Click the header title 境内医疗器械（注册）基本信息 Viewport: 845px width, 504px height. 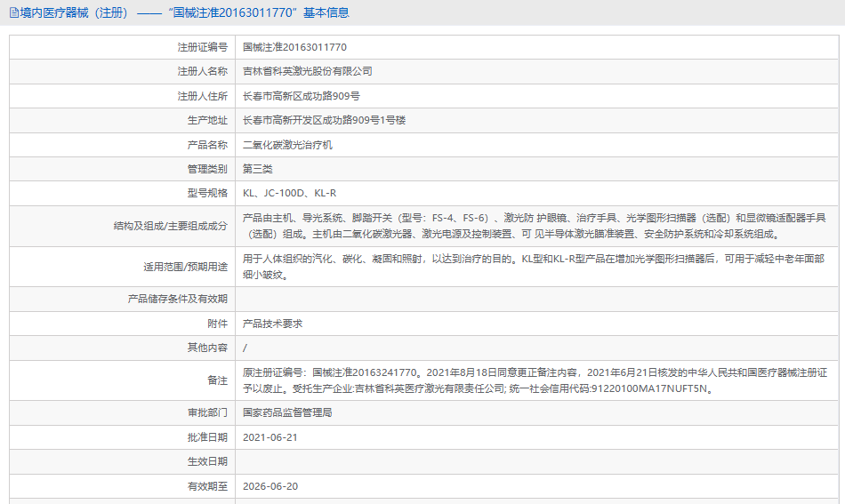coord(184,12)
